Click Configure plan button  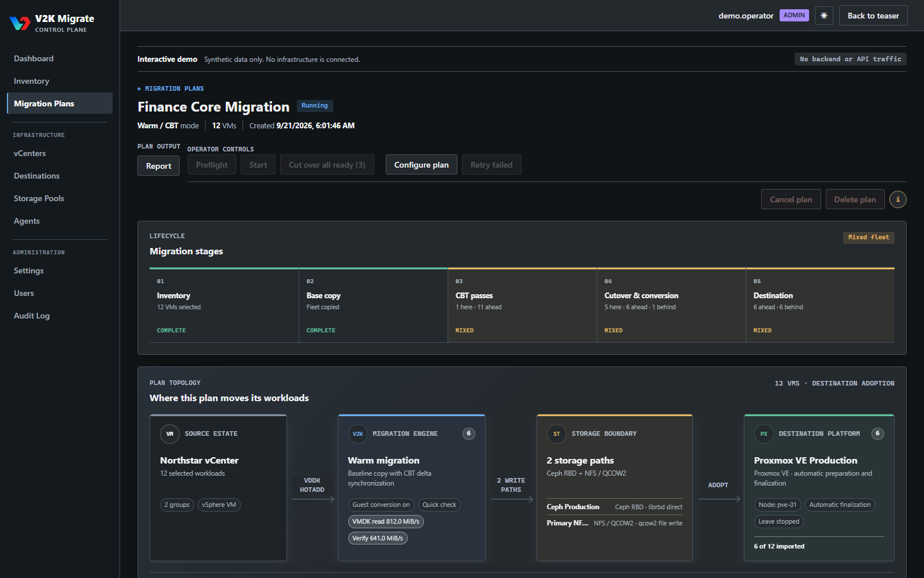(x=422, y=165)
